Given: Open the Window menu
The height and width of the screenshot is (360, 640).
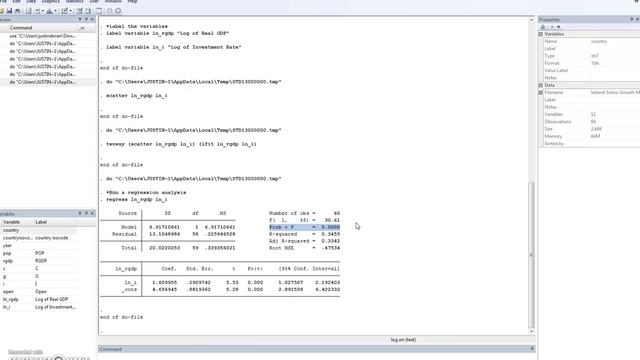Looking at the screenshot, I should [113, 1].
